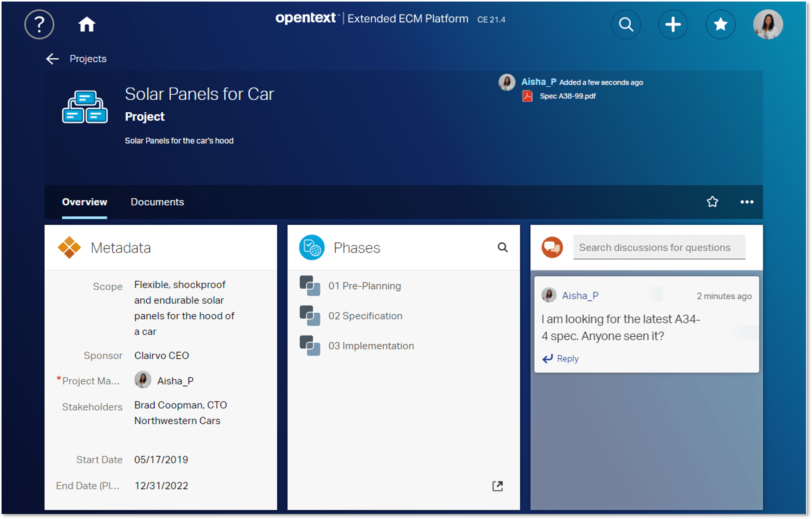Open the 02 Specification phase
The width and height of the screenshot is (812, 519).
366,316
